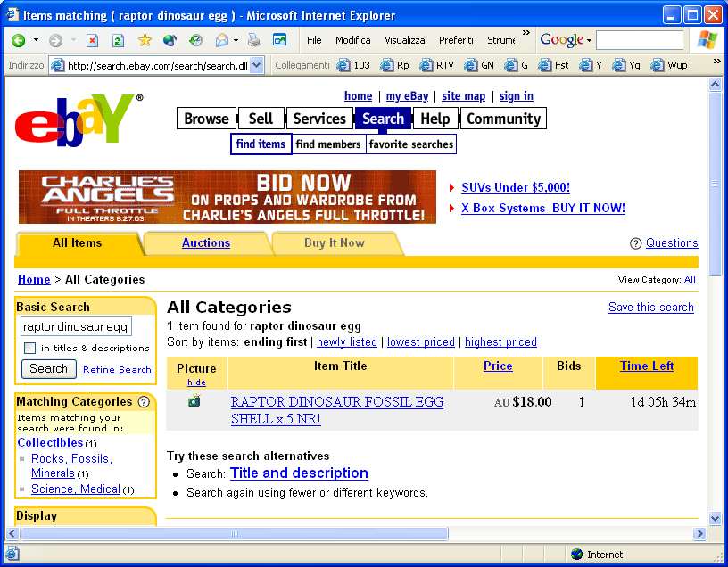Image resolution: width=728 pixels, height=567 pixels.
Task: Open Favorites star icon
Action: pos(145,40)
